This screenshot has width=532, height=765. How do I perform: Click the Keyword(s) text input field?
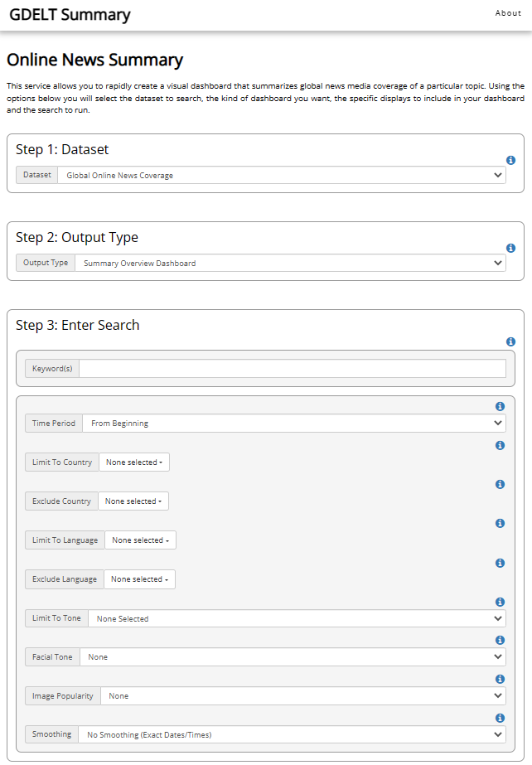292,369
